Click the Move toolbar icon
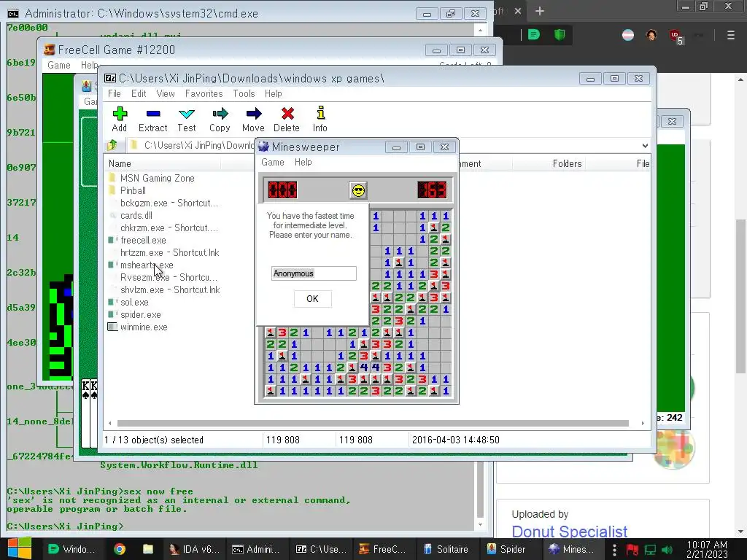The image size is (747, 560). 253,119
